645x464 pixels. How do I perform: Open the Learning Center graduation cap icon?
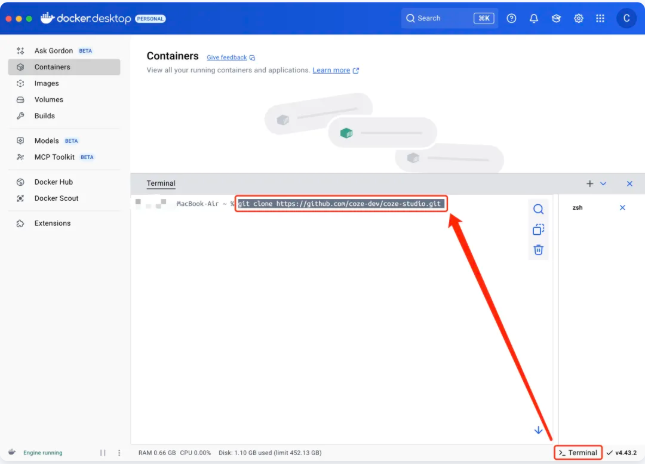click(556, 18)
